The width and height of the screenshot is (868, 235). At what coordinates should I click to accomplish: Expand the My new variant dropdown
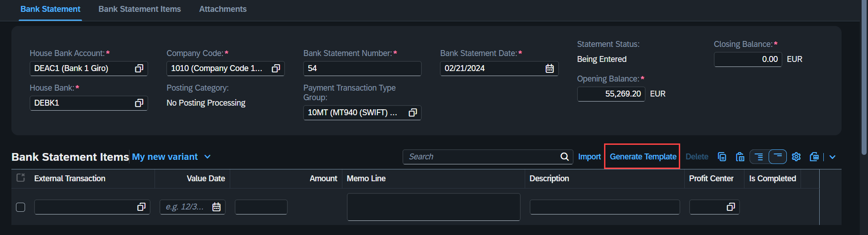tap(207, 157)
